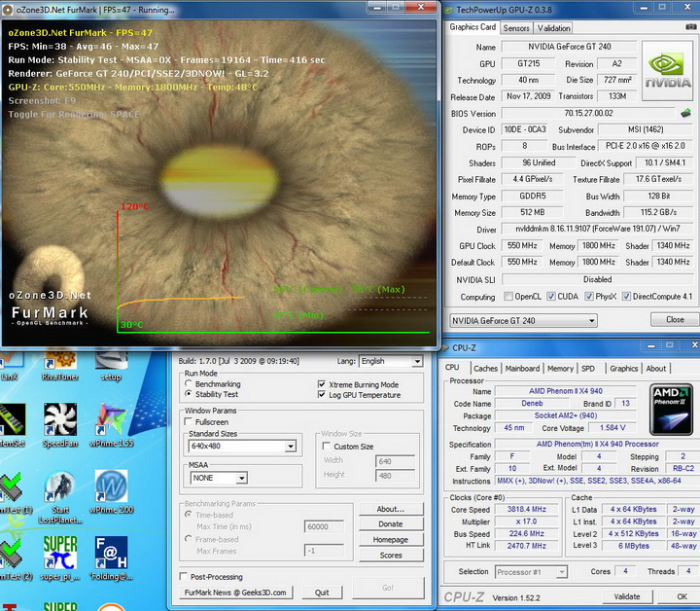Click the Homepage button
Screen dimensions: 700x611
tap(391, 540)
